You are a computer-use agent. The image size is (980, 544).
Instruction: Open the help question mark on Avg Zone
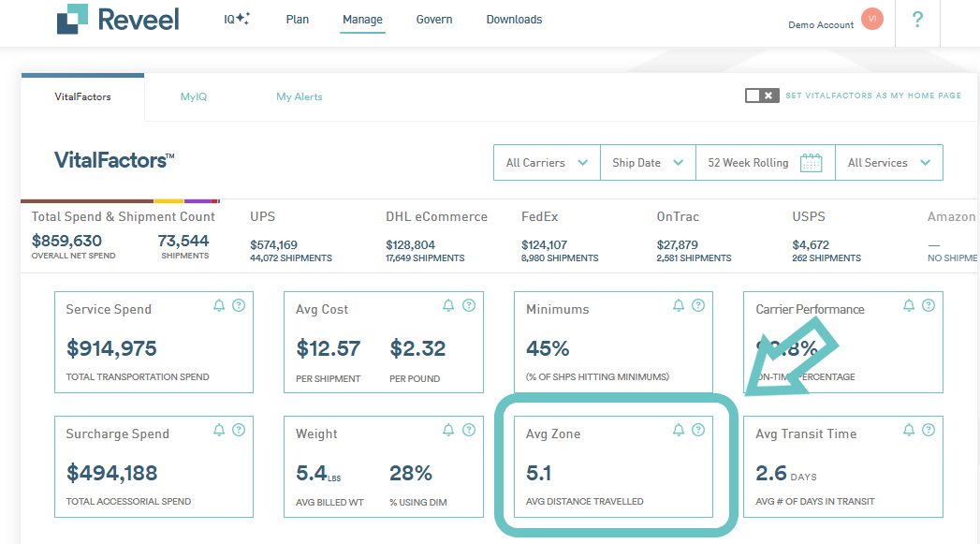coord(698,430)
